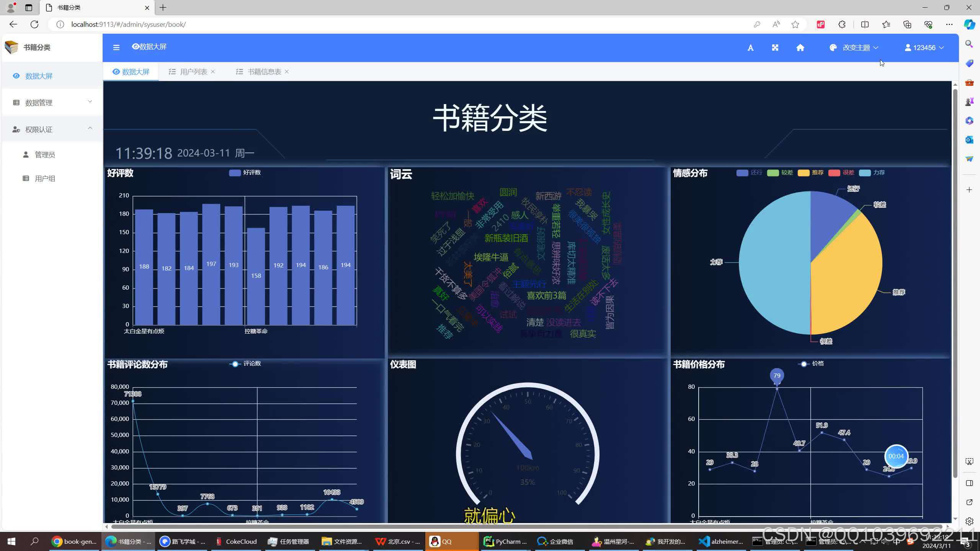Open browser settings ellipsis menu

coord(949,24)
